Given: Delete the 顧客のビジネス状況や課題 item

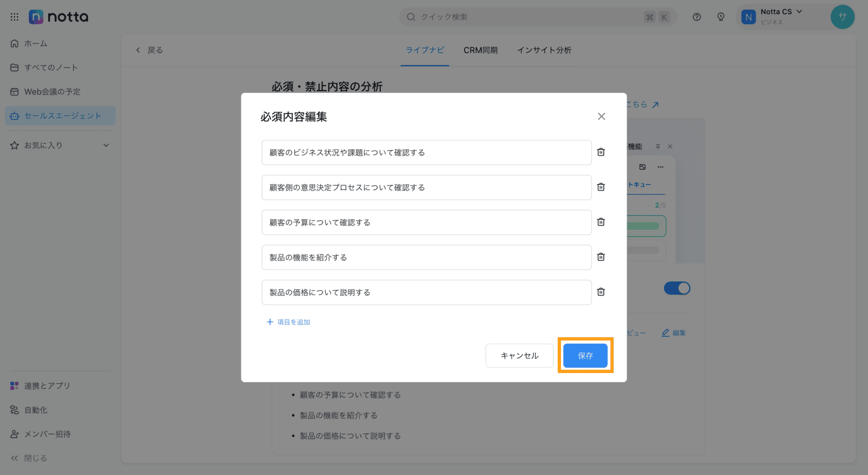Looking at the screenshot, I should (601, 152).
